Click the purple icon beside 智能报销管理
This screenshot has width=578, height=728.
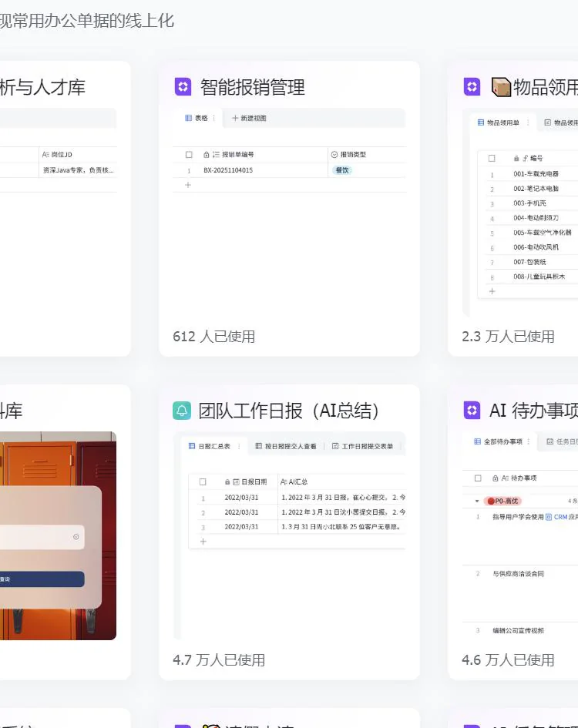point(183,86)
